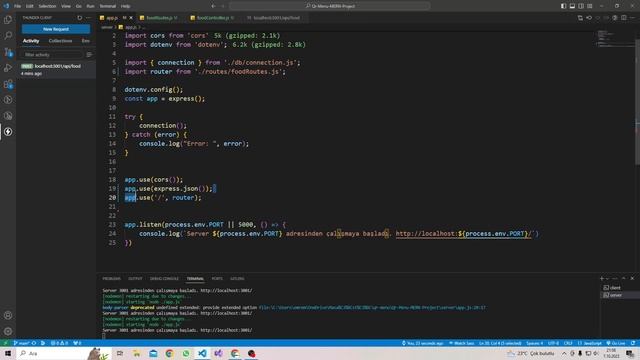
Task: Click the New Request button
Action: click(56, 29)
